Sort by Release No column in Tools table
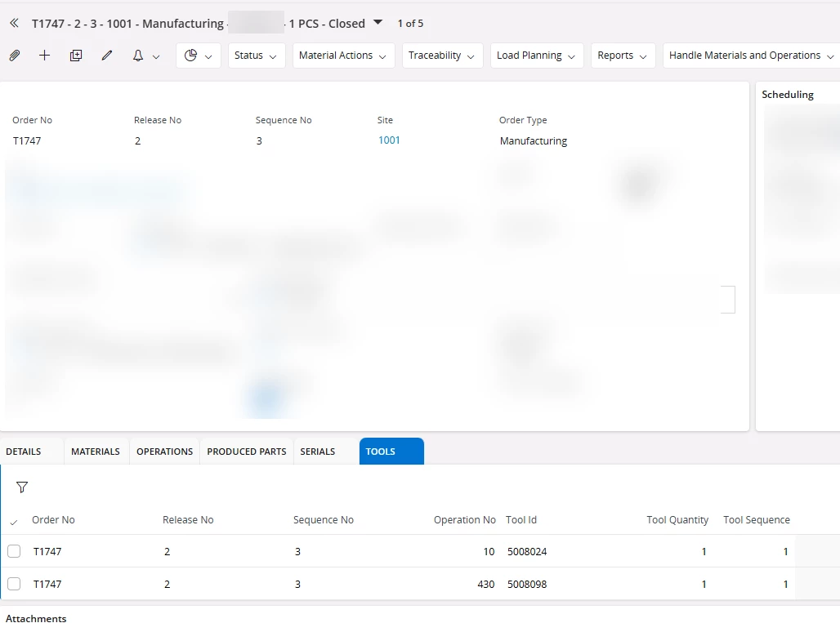Viewport: 840px width, 623px height. (x=188, y=519)
